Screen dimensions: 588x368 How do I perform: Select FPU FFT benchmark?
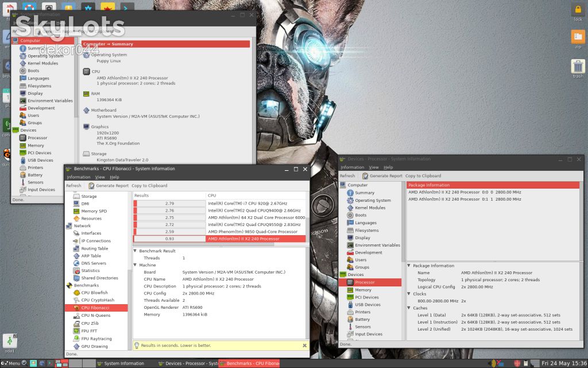(89, 331)
